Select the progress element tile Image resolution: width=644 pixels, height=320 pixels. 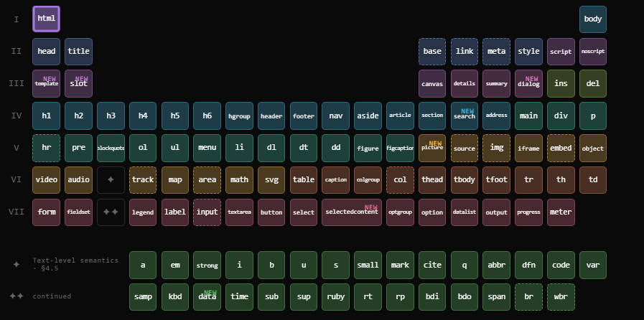pos(528,212)
